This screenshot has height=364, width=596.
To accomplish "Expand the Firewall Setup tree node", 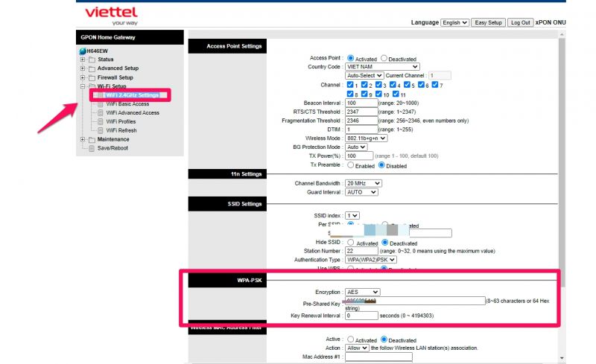I will pos(83,77).
